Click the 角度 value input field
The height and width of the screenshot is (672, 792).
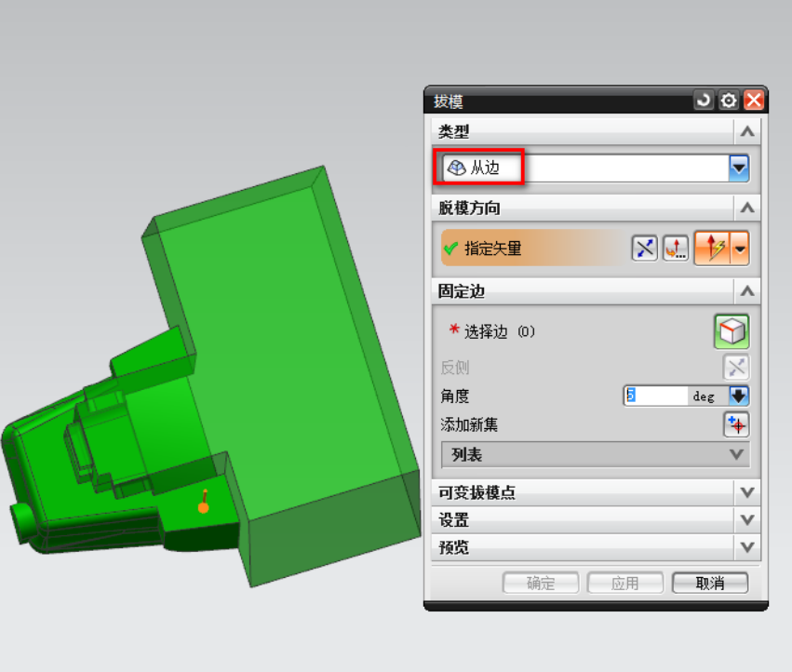click(x=655, y=396)
